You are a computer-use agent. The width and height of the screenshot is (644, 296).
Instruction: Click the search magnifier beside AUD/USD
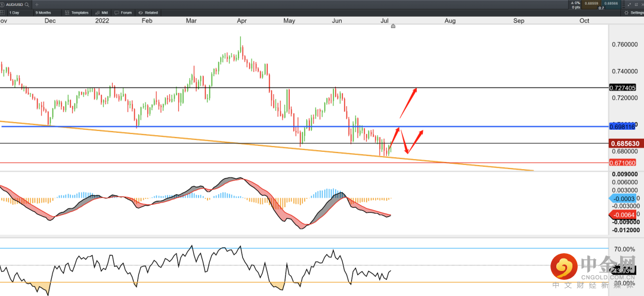[x=27, y=4]
